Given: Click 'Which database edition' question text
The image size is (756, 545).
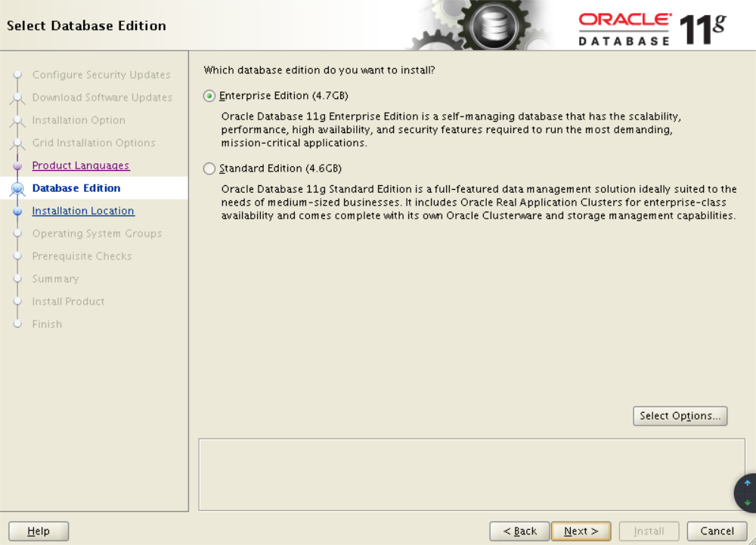Looking at the screenshot, I should click(x=319, y=70).
